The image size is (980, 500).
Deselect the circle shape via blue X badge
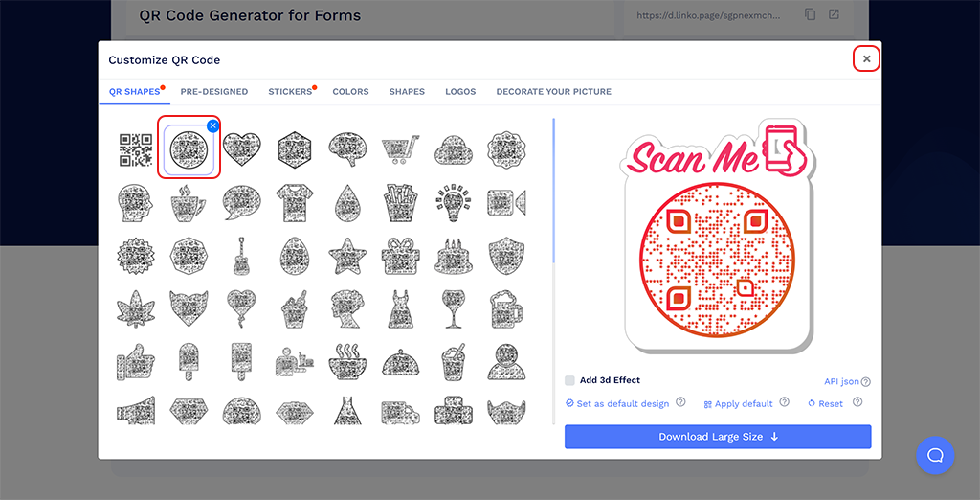click(213, 125)
